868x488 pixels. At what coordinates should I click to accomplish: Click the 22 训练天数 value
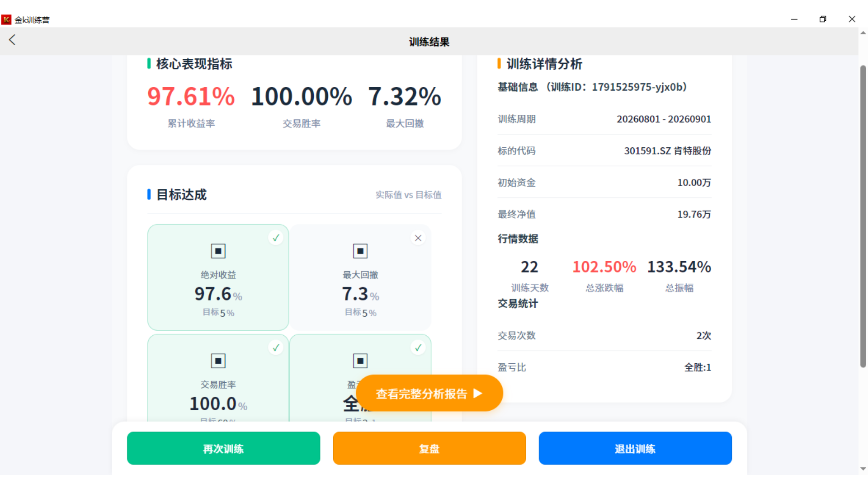pyautogui.click(x=529, y=267)
